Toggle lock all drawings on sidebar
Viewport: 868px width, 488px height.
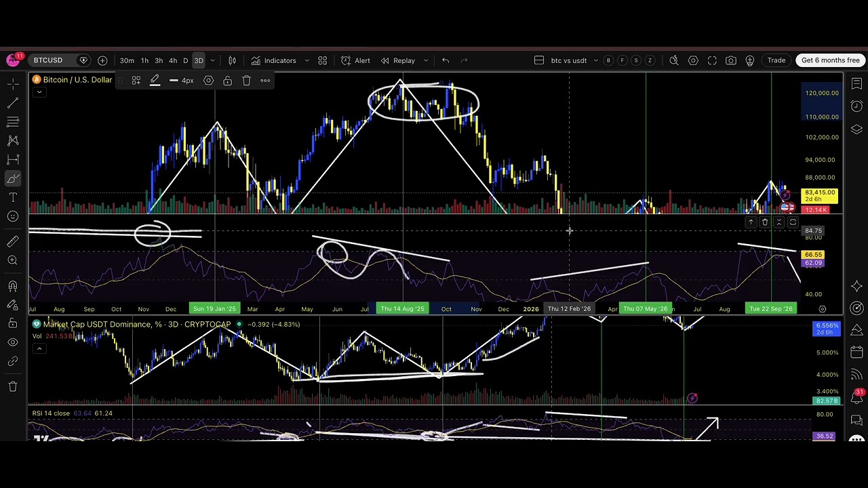pyautogui.click(x=13, y=324)
